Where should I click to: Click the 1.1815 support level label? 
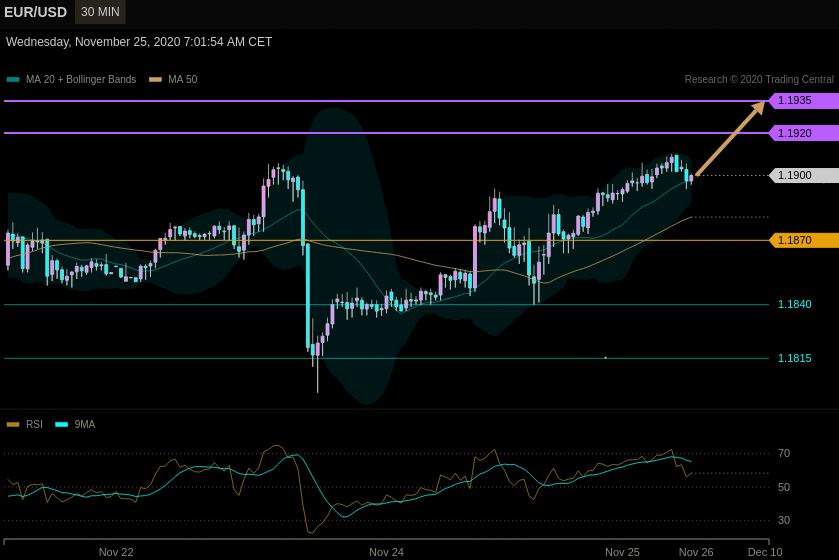click(x=794, y=358)
